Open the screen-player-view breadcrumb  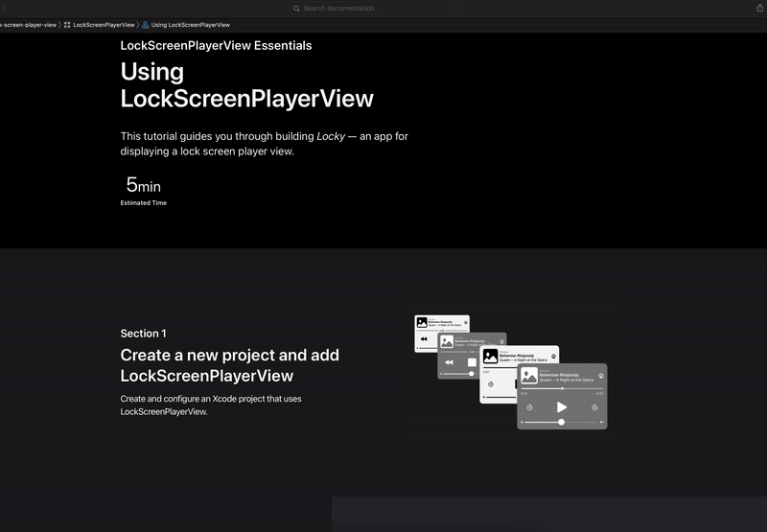click(x=29, y=25)
